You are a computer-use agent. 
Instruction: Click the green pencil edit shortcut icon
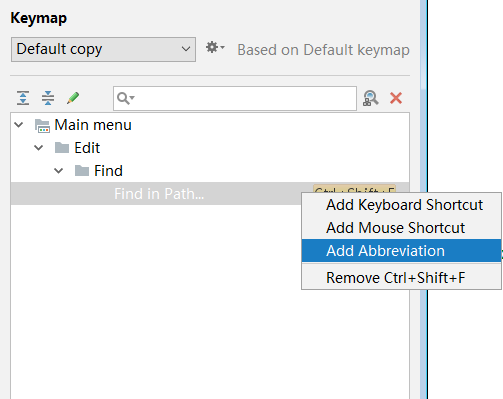(73, 98)
